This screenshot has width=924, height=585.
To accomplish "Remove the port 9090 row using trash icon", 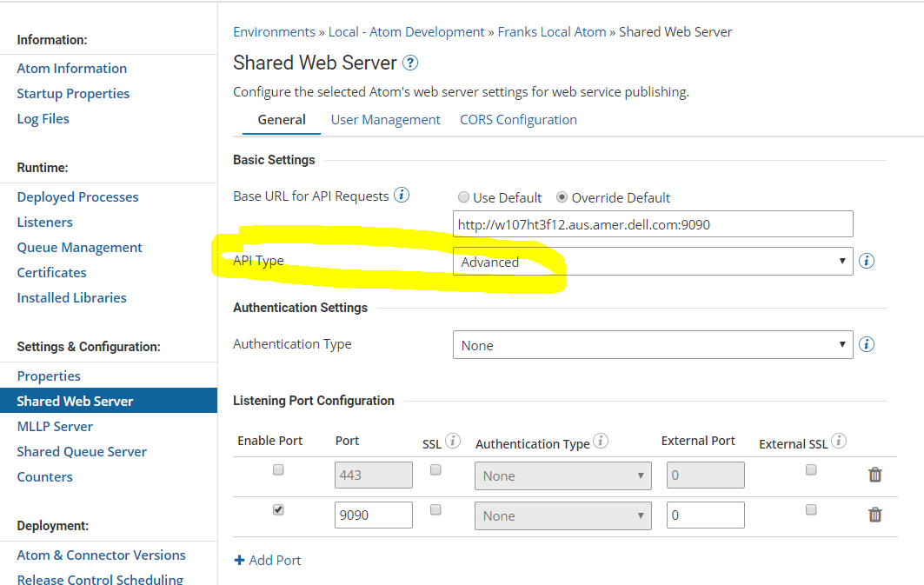I will [874, 515].
